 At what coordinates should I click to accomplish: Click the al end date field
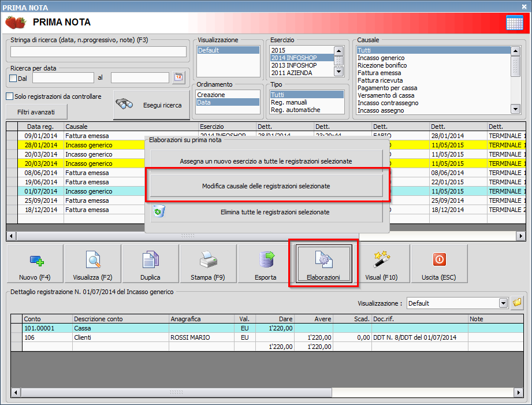pyautogui.click(x=140, y=78)
